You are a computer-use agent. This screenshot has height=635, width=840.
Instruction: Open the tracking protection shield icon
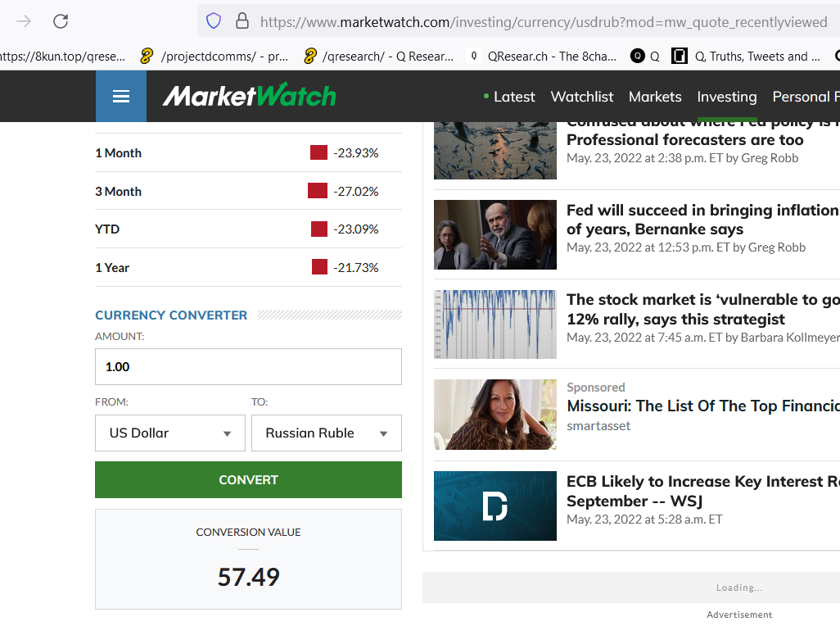point(214,21)
